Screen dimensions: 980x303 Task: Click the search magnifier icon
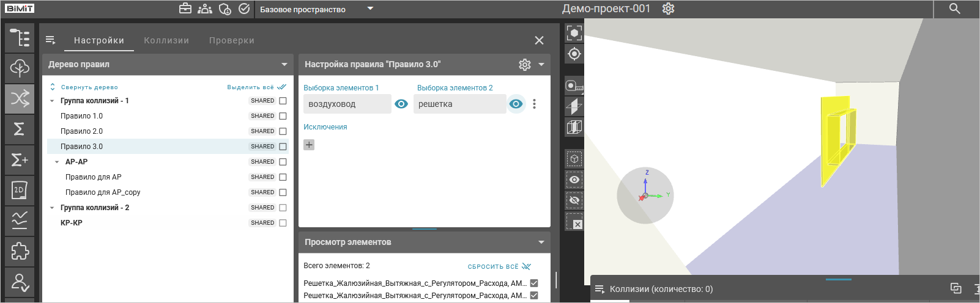tap(954, 9)
